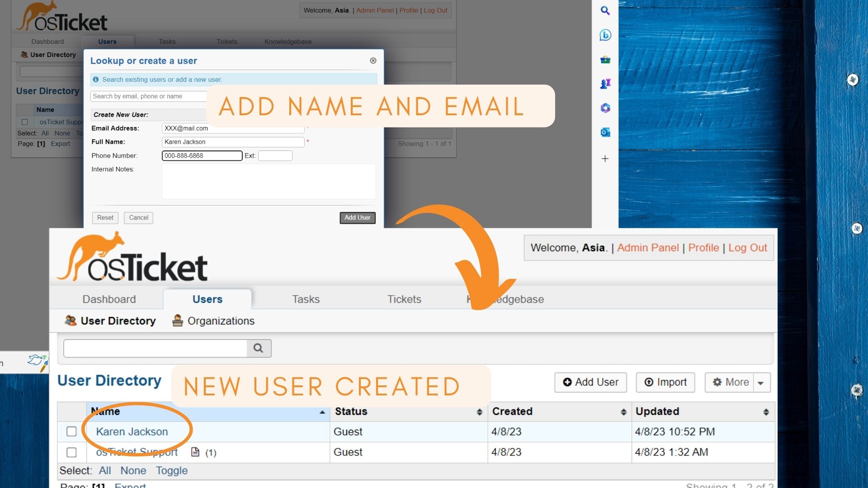Check the Karen Jackson row checkbox

[71, 432]
